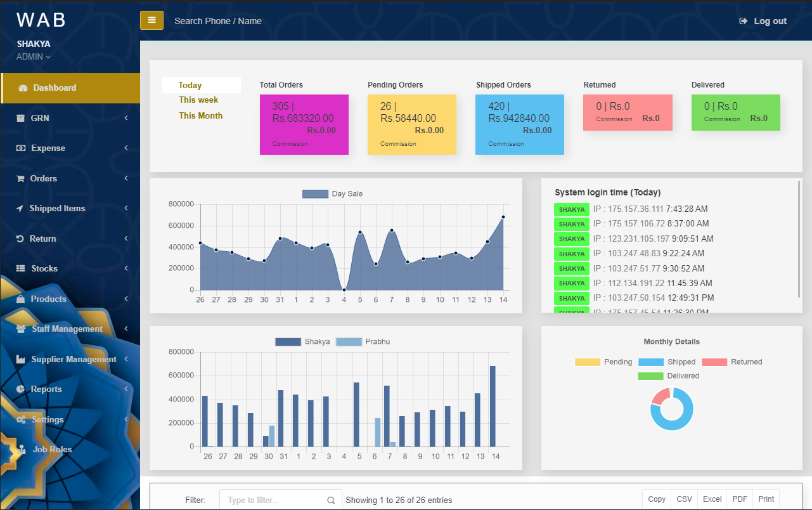The height and width of the screenshot is (510, 812).
Task: Hide the Shipped series in Monthly Details
Action: pos(667,362)
